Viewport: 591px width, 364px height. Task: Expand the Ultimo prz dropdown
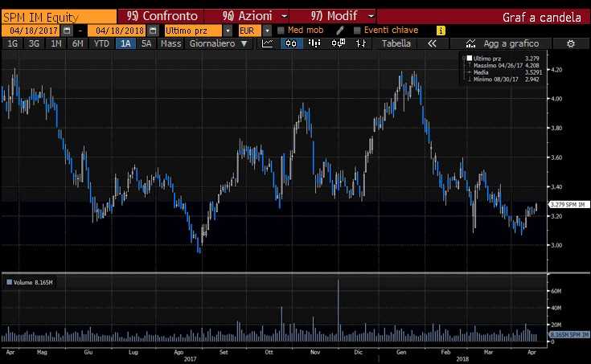pos(228,30)
